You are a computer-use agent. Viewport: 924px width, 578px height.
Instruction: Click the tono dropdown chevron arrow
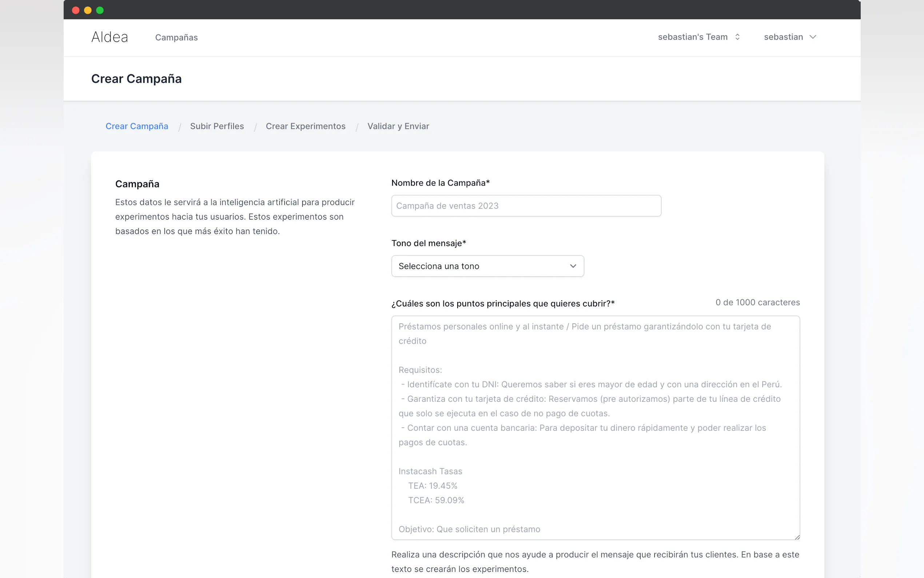pos(573,266)
